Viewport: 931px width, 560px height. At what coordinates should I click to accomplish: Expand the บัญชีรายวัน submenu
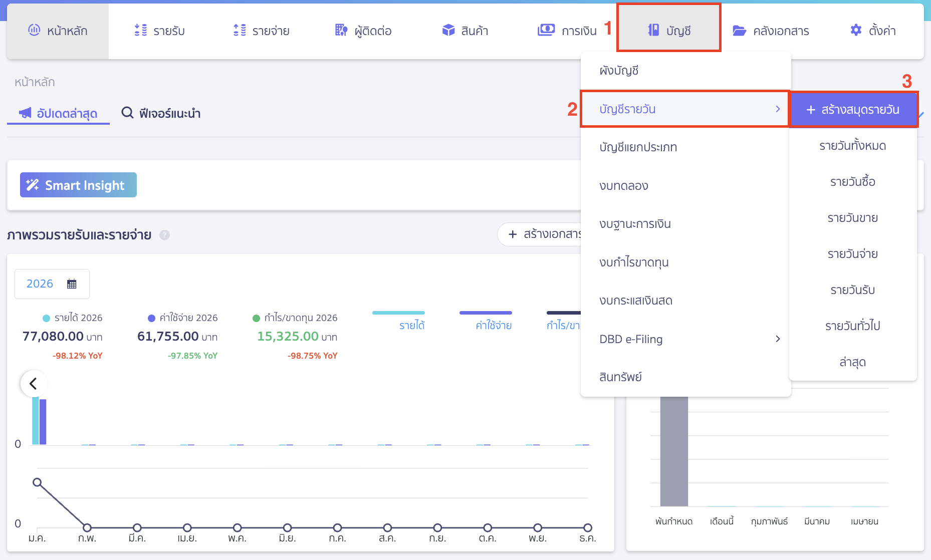pos(684,109)
